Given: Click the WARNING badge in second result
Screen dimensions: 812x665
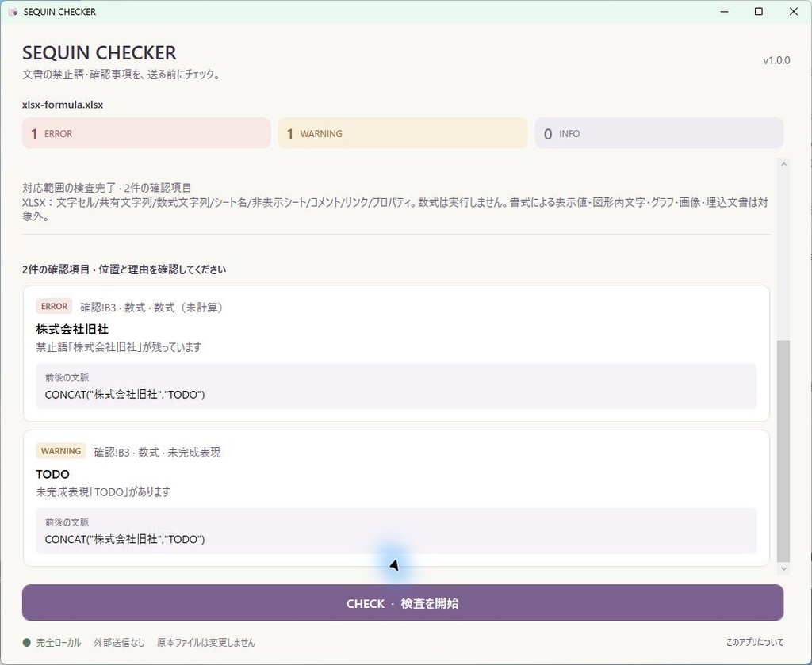Looking at the screenshot, I should pos(60,451).
